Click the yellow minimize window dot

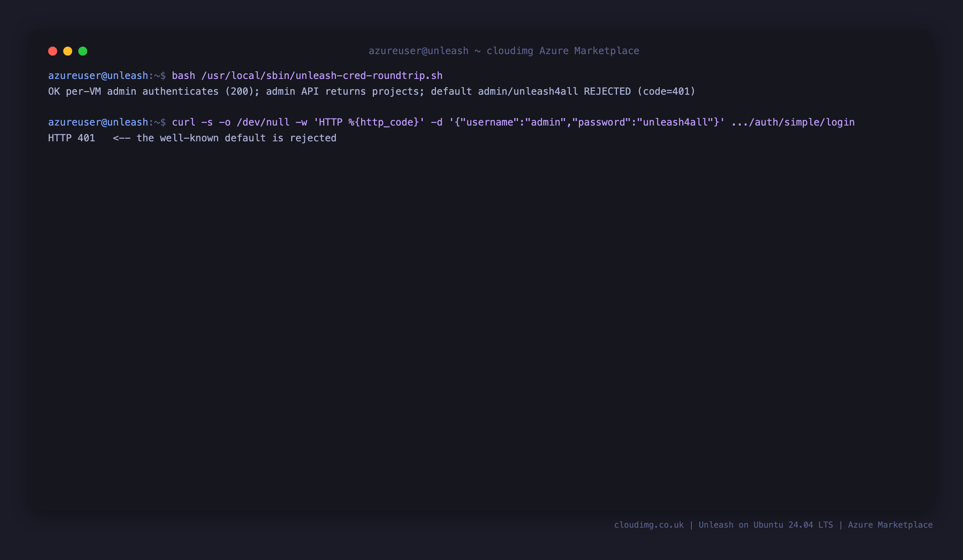point(68,51)
